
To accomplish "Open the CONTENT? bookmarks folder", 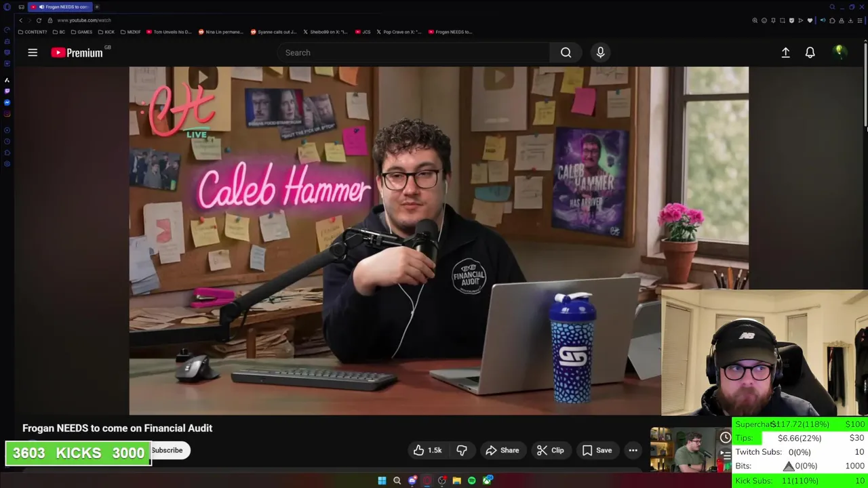I will [33, 32].
